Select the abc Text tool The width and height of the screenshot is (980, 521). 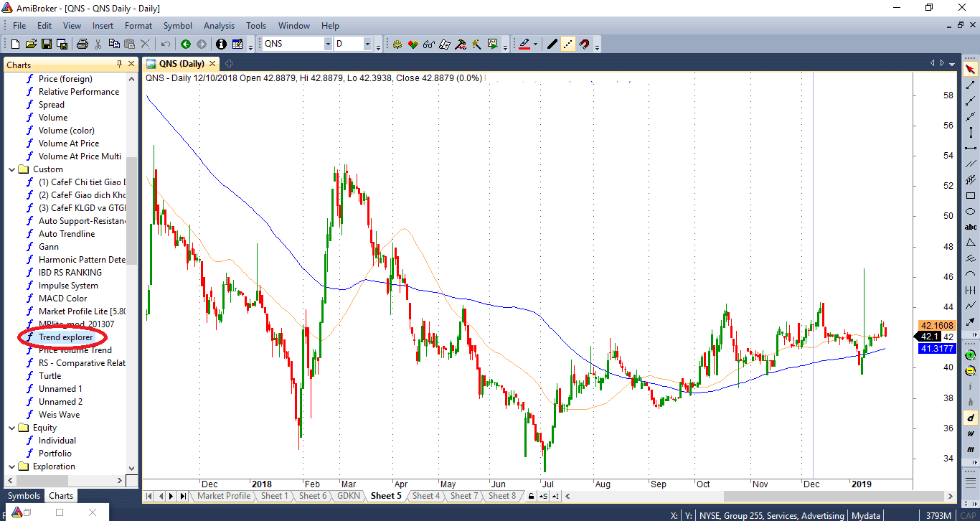(971, 227)
